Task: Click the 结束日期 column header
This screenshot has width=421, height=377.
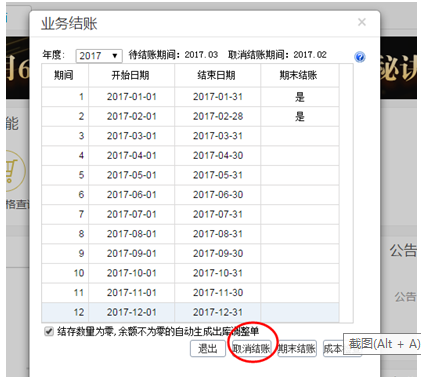Action: click(217, 76)
